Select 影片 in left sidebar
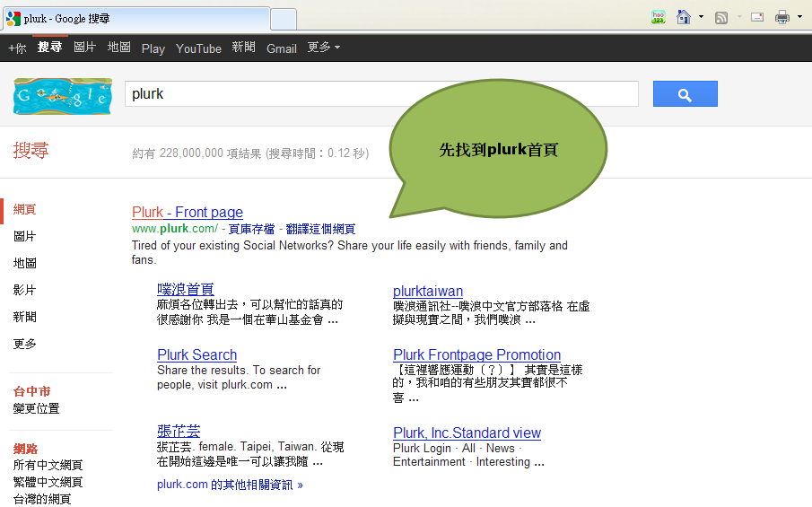812x507 pixels. [25, 291]
